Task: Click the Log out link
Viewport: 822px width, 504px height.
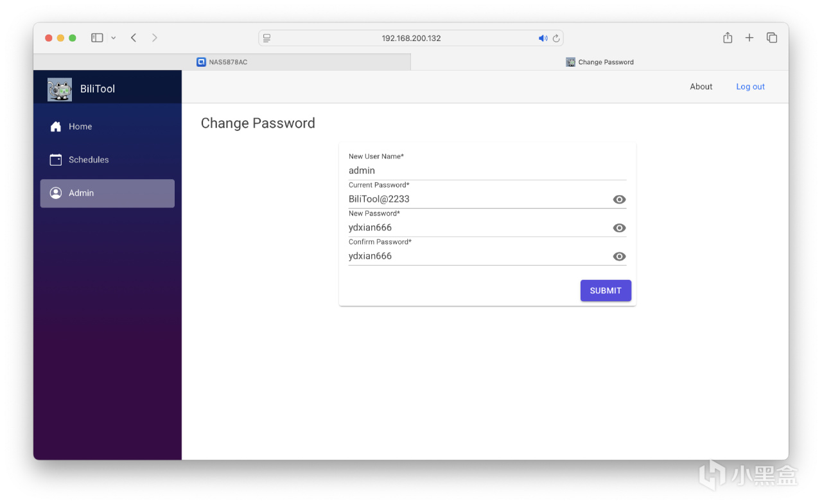Action: (x=750, y=87)
